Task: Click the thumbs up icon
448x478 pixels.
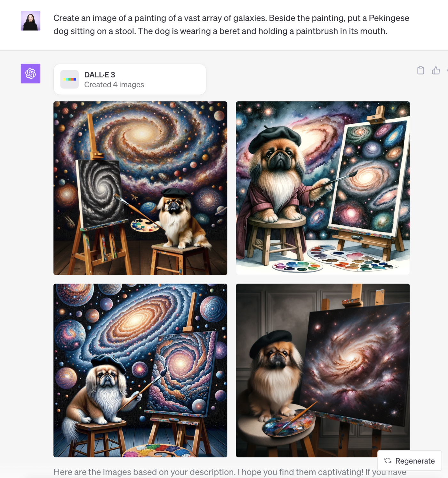Action: click(x=436, y=70)
